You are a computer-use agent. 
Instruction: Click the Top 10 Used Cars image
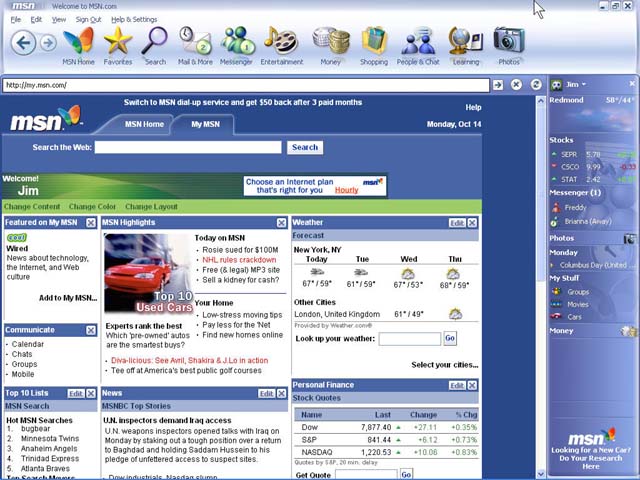(x=149, y=273)
